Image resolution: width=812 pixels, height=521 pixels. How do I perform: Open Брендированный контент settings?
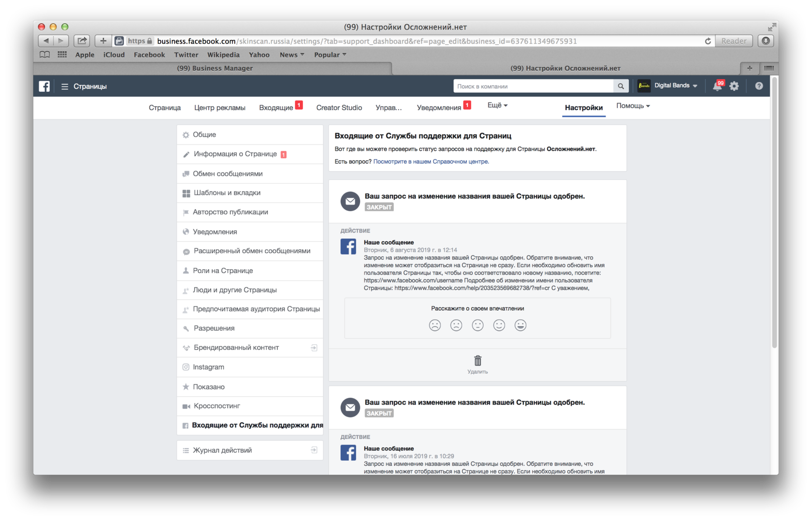click(250, 347)
